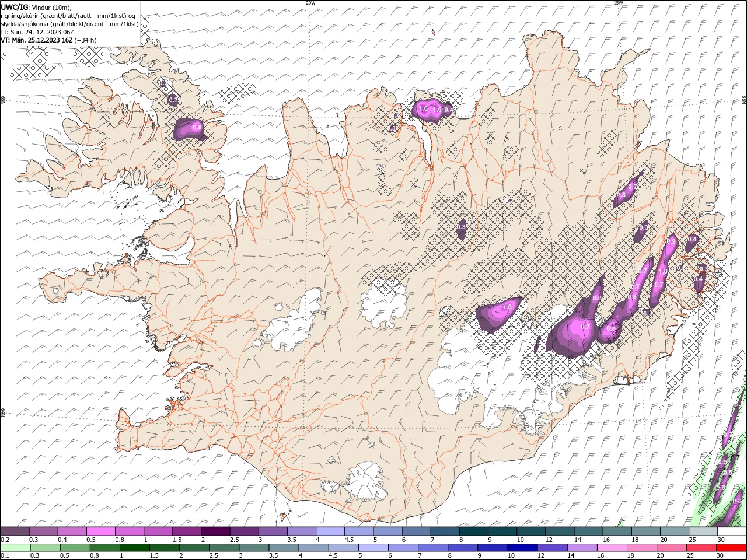Click the darkest green swatch labeled 1 in lower legend

135,548
